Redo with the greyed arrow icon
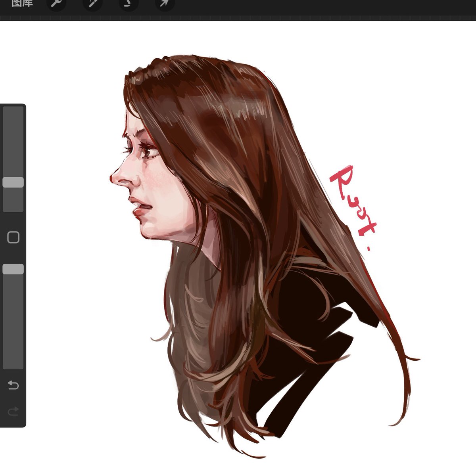 (13, 411)
